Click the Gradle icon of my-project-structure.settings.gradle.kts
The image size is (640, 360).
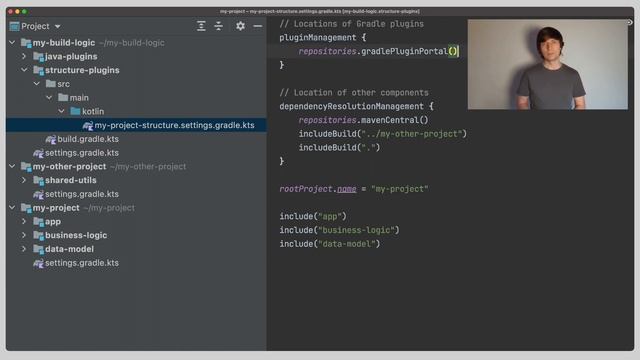[x=87, y=126]
